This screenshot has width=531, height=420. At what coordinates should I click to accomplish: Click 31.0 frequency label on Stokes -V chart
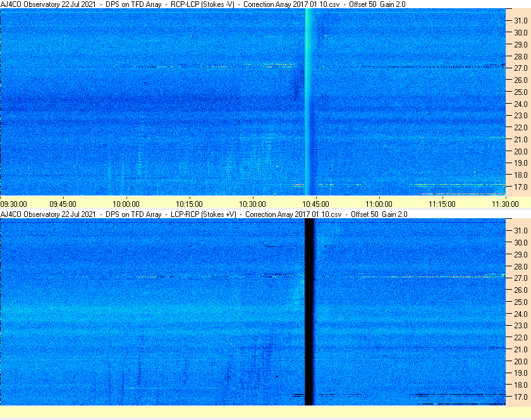click(521, 21)
